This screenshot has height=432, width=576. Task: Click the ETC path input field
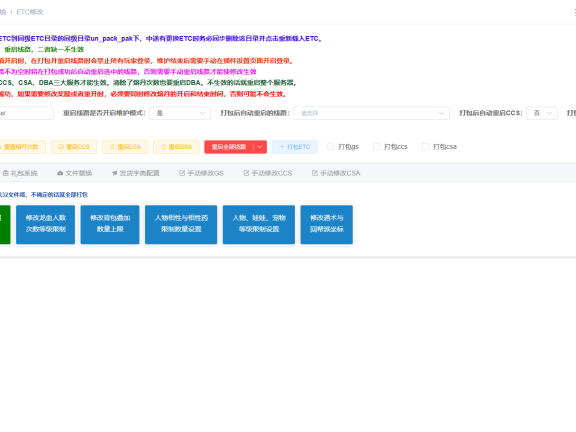coord(26,113)
